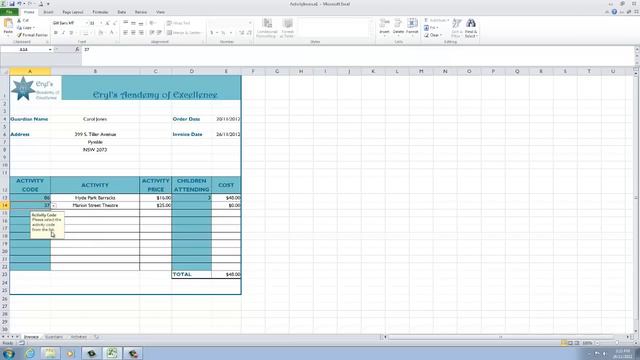This screenshot has width=640, height=360.
Task: Click the Excel Help icon
Action: pyautogui.click(x=614, y=12)
